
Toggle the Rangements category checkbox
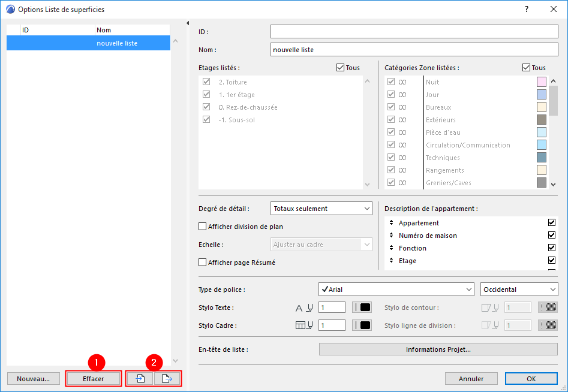click(391, 170)
